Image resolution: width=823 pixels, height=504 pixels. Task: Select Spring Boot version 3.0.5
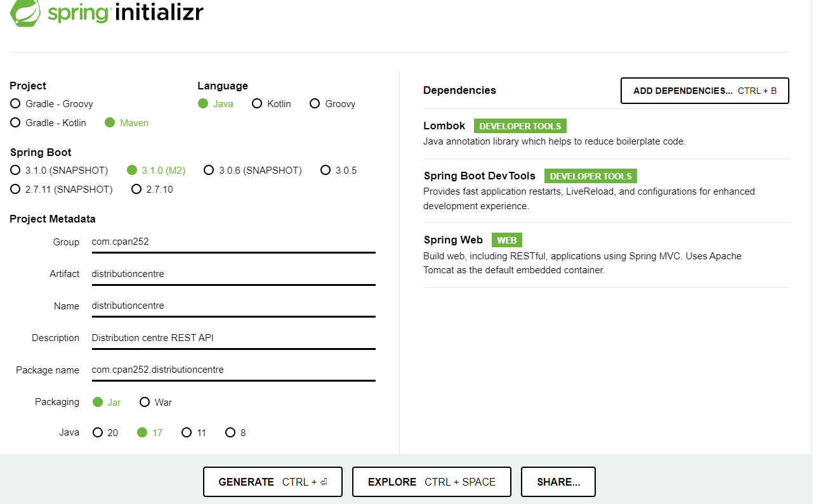pos(326,170)
